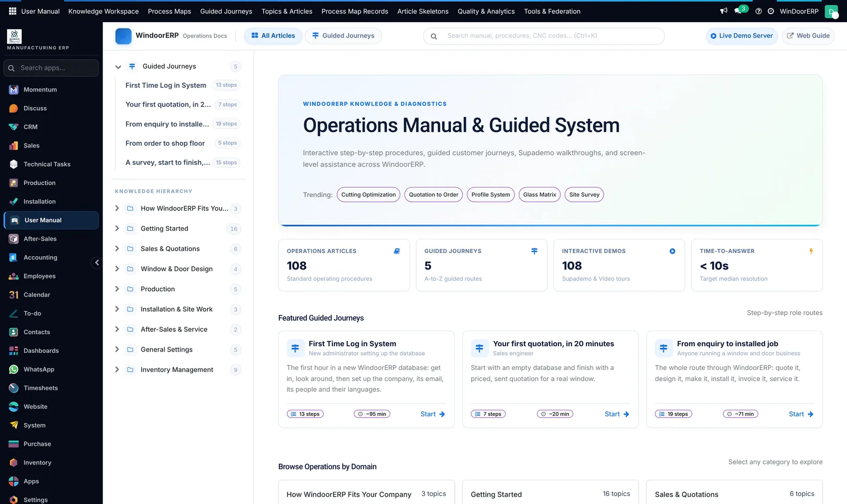
Task: Open Accounting app in sidebar
Action: pos(51,257)
